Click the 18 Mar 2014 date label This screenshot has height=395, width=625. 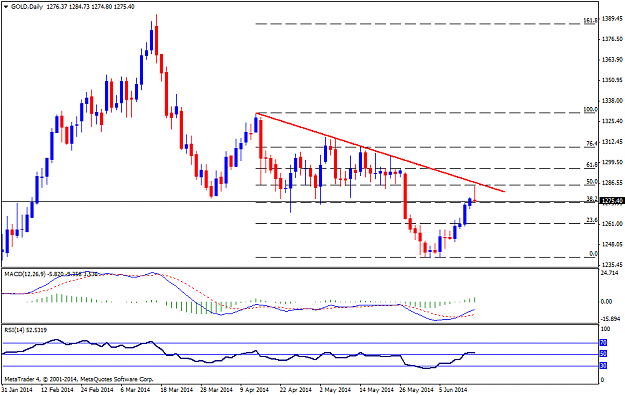(176, 389)
